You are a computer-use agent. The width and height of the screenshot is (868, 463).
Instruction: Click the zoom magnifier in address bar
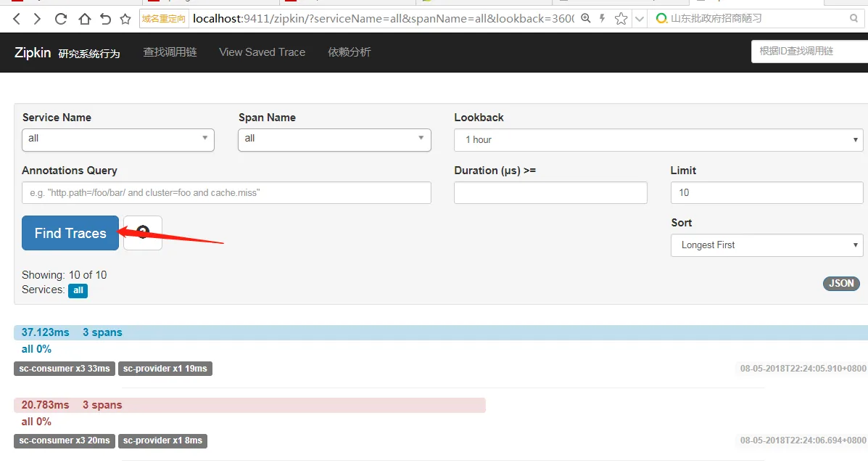(x=586, y=18)
